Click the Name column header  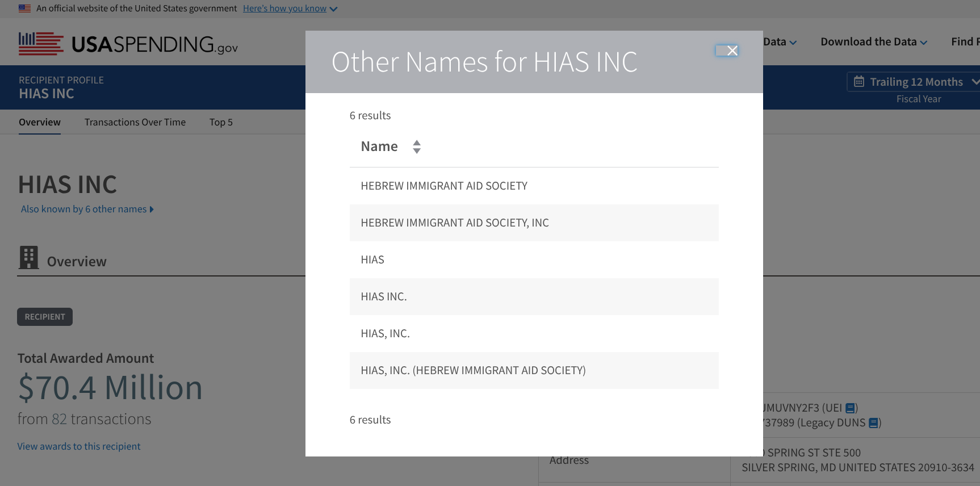379,146
